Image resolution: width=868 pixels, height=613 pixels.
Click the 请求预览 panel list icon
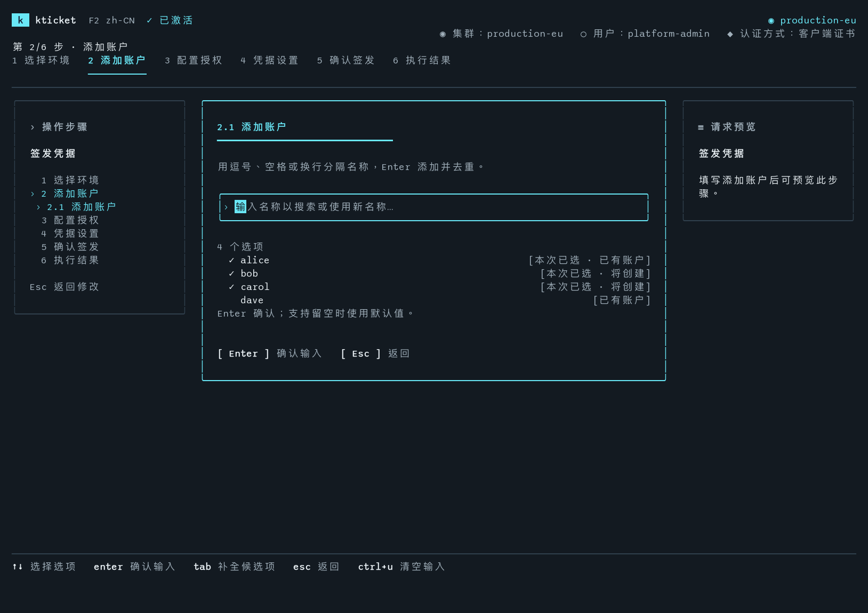click(x=701, y=127)
